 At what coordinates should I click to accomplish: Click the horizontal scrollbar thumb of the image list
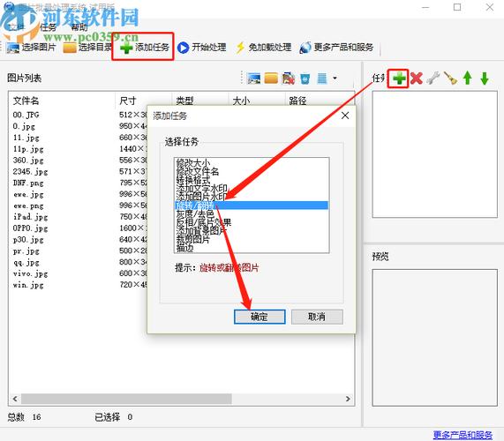click(x=126, y=399)
